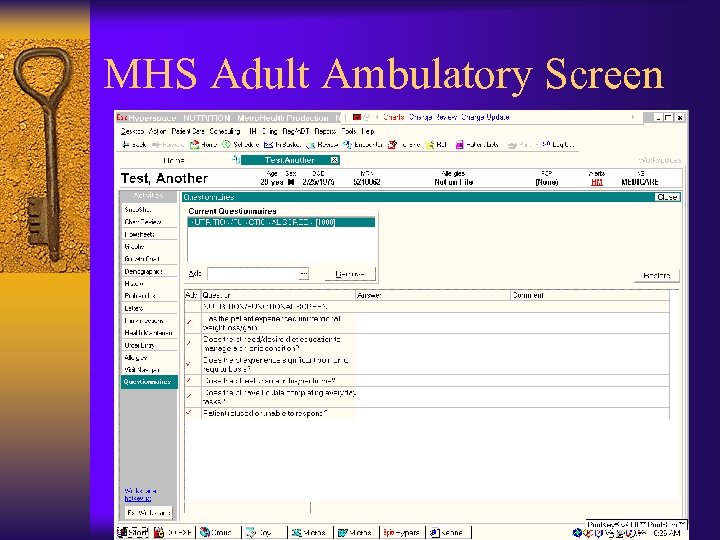Click the Back arrow toolbar icon
This screenshot has height=540, width=720.
(125, 145)
